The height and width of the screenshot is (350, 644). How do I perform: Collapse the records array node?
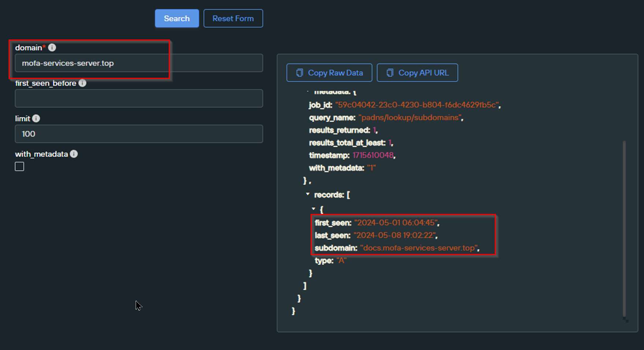[x=308, y=194]
